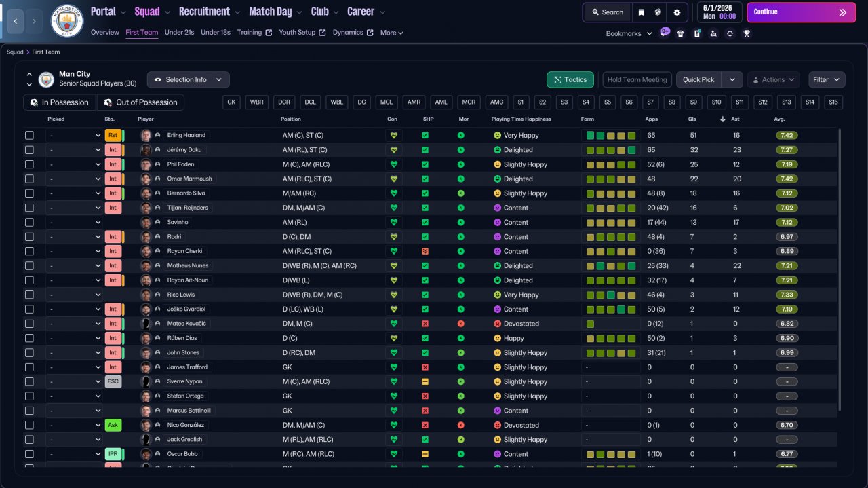Viewport: 868px width, 488px height.
Task: Tick the checkbox for Erling Haaland
Action: click(29, 135)
